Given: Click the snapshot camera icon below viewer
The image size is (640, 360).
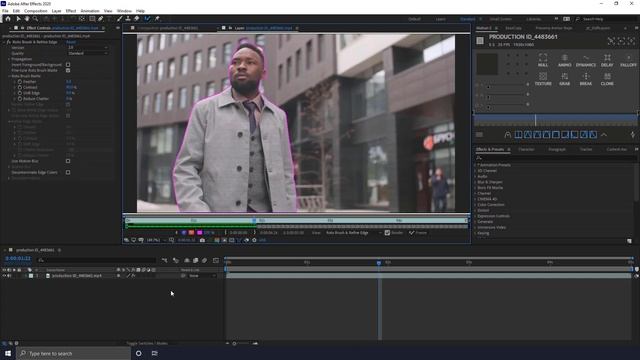Looking at the screenshot, I should [x=202, y=240].
